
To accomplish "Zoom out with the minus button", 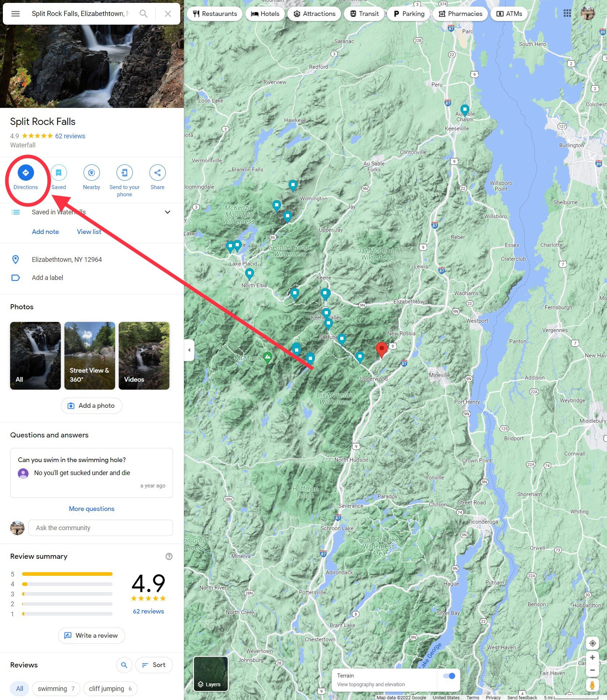I will [593, 670].
